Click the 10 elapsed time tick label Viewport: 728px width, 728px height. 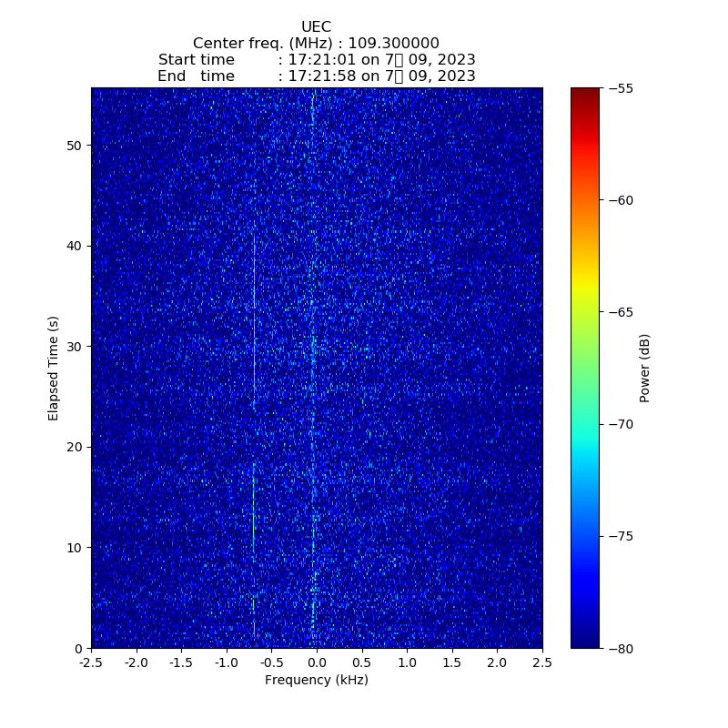[75, 548]
